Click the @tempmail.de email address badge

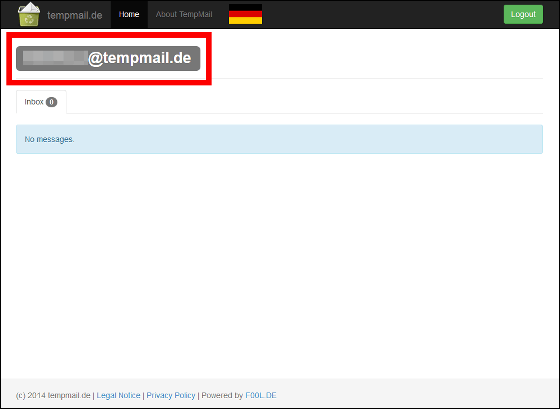(108, 58)
